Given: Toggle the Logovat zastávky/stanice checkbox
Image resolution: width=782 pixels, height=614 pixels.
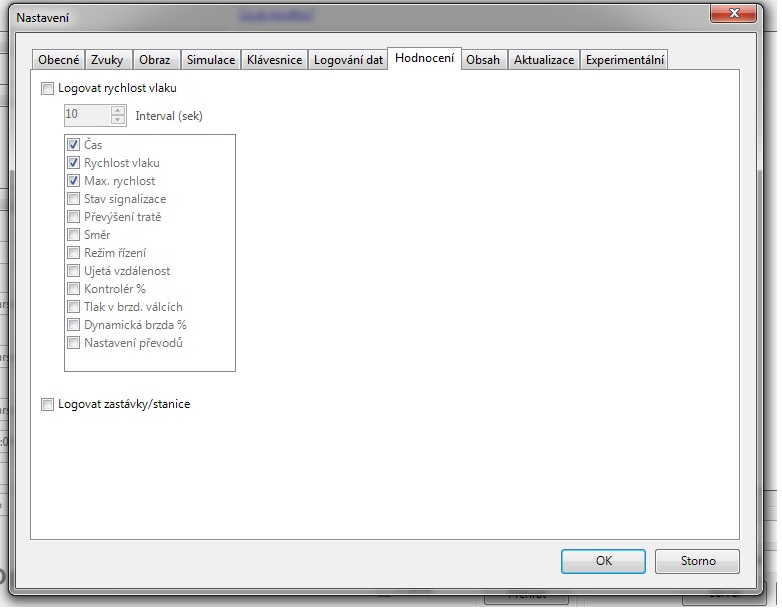Looking at the screenshot, I should (48, 405).
